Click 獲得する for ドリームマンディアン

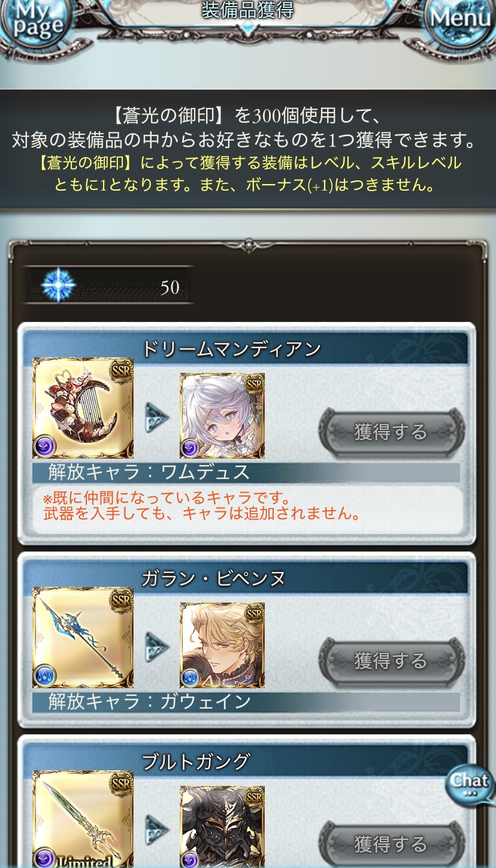click(391, 432)
